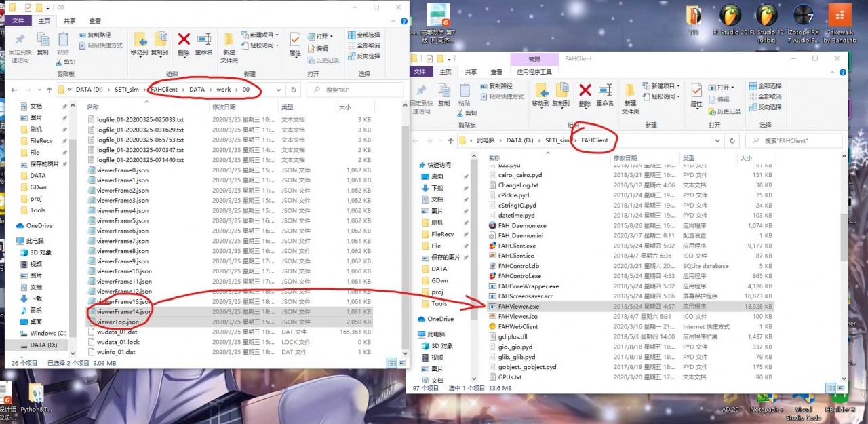Screen dimensions: 868x424
Task: Open 共享 tab in 00 window
Action: click(70, 21)
